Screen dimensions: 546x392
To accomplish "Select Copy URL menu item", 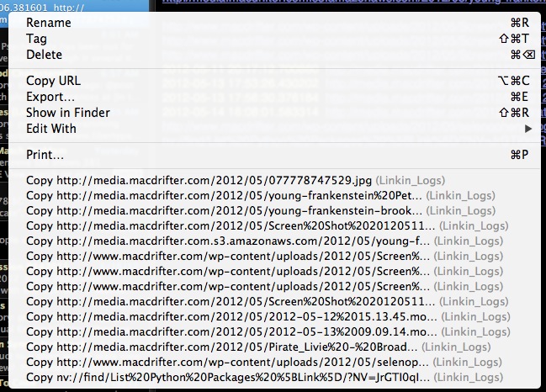I will tap(274, 81).
